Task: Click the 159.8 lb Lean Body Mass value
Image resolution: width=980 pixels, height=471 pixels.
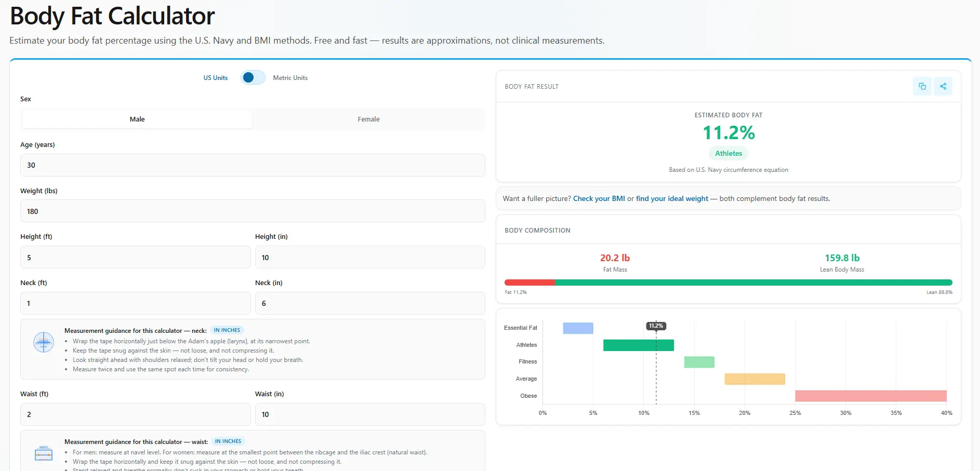Action: pos(842,258)
